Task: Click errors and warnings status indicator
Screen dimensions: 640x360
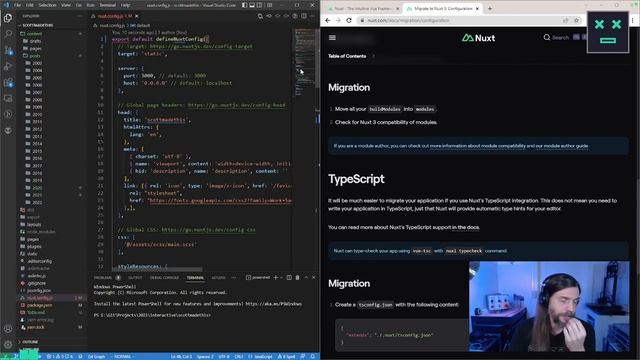Action: (x=60, y=356)
